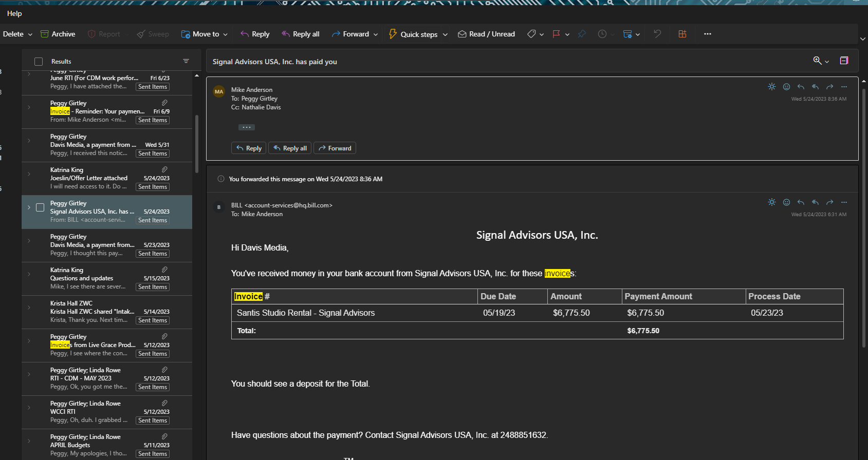
Task: Open the Joeslin/Offer Letter attached email
Action: [107, 178]
